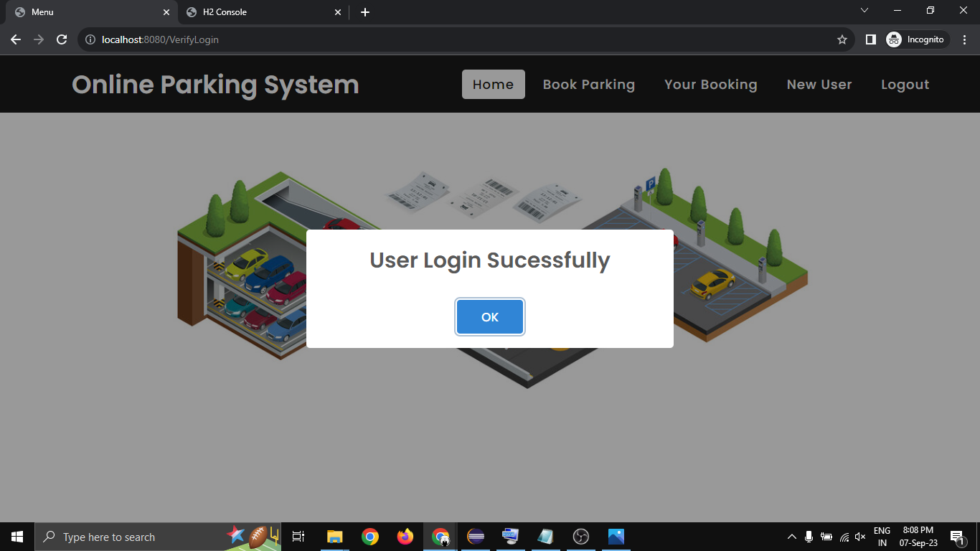The image size is (980, 551).
Task: Open the ENG IN language switcher
Action: pyautogui.click(x=882, y=537)
